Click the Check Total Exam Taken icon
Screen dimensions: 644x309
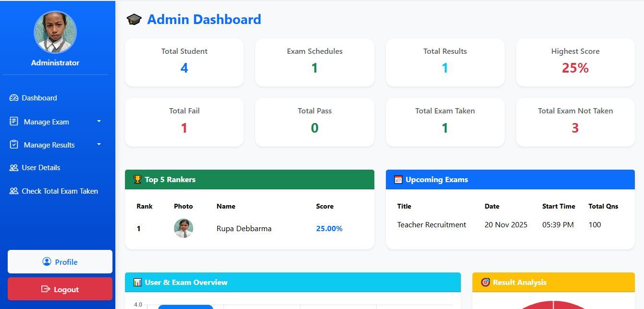pos(14,191)
